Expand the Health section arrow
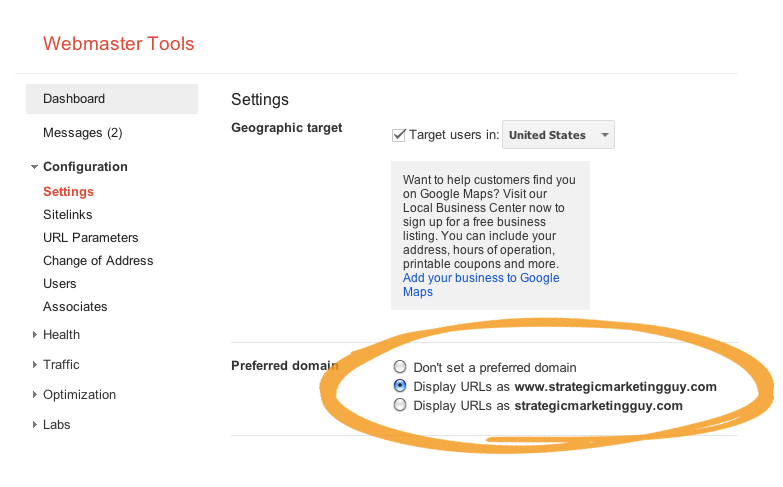The image size is (783, 487). click(34, 335)
